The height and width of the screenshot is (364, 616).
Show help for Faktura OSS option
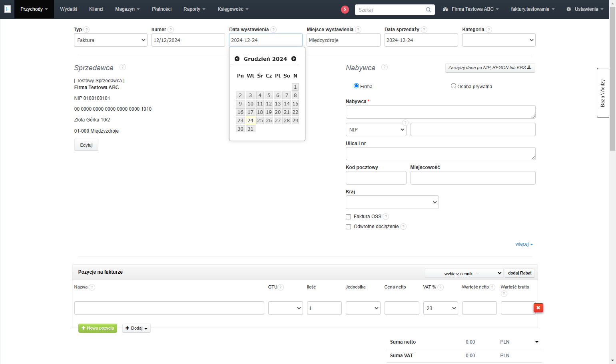386,217
